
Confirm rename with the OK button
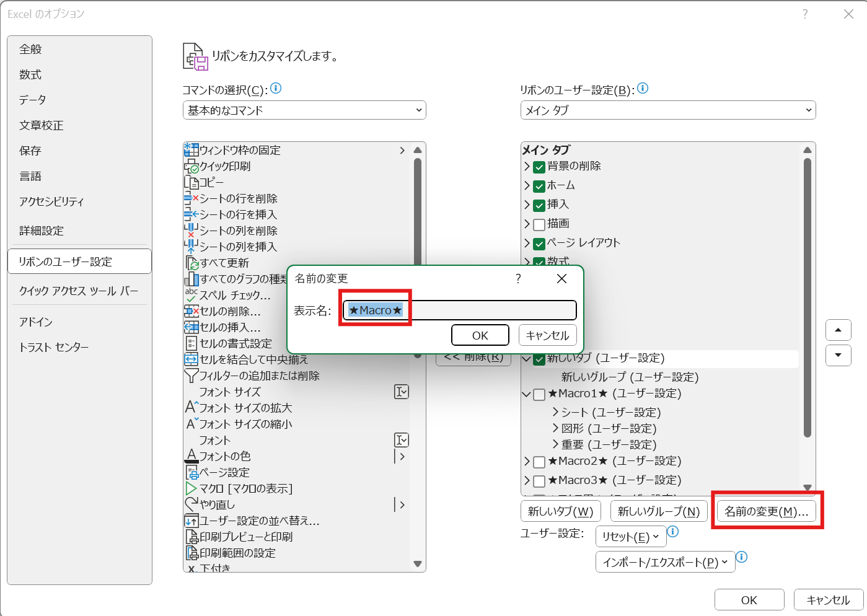pyautogui.click(x=480, y=335)
